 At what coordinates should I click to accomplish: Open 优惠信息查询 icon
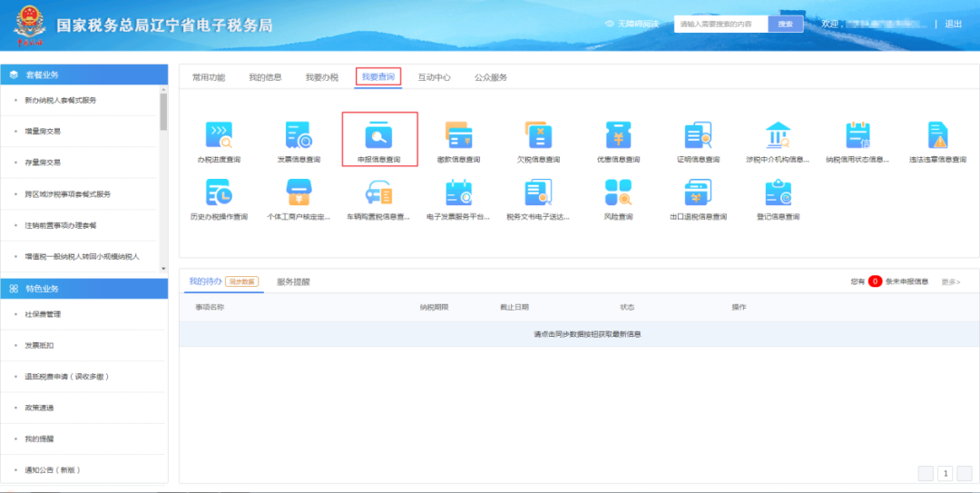tap(618, 136)
